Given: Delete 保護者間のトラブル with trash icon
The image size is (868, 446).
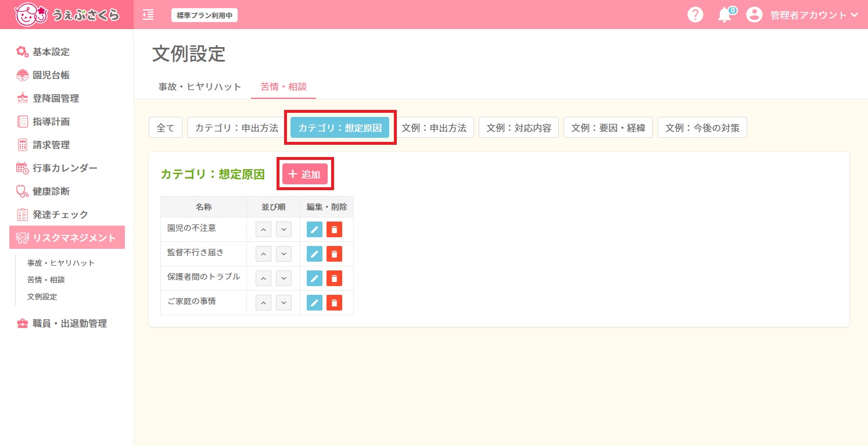Looking at the screenshot, I should coord(334,279).
